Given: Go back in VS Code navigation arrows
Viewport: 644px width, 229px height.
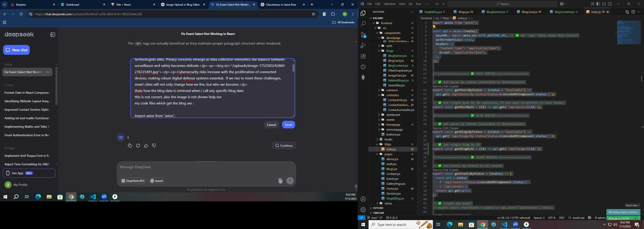Looking at the screenshot, I should click(437, 4).
